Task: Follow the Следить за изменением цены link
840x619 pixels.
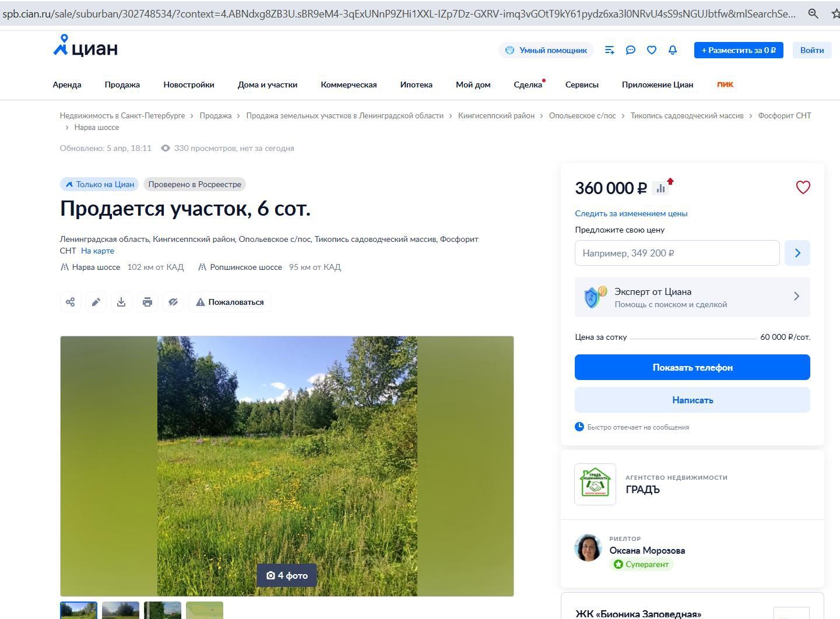Action: [x=631, y=213]
